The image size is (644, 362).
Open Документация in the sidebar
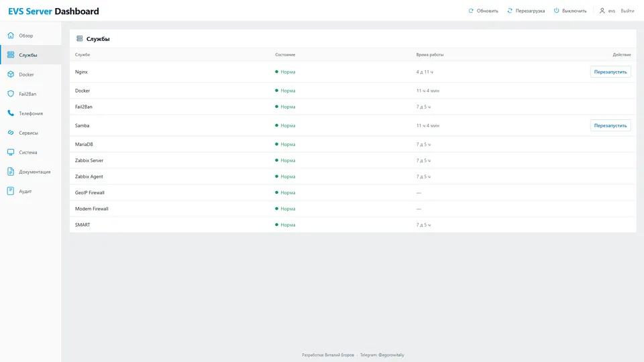31,172
